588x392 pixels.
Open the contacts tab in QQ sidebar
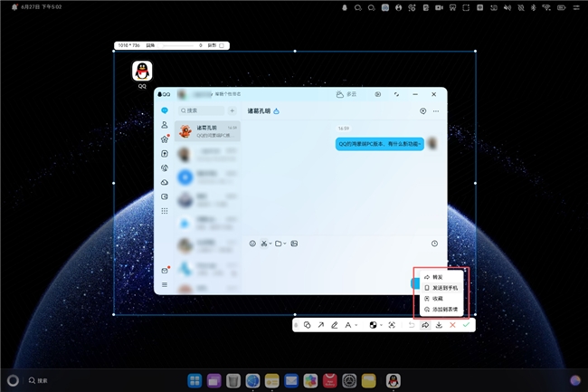(165, 125)
